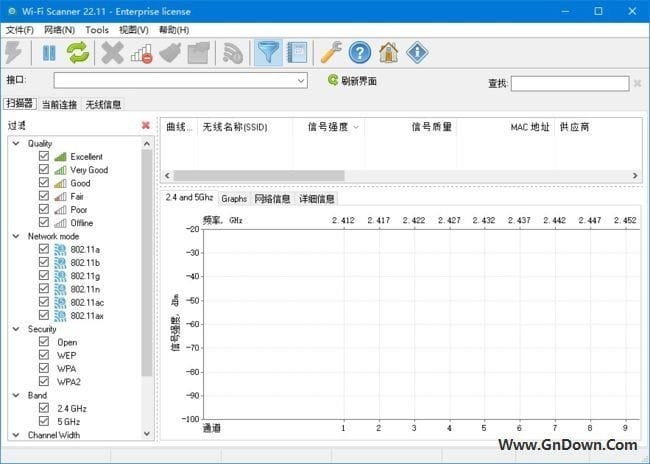Screen dimensions: 650x464
Task: Click the filter panel scroll up arrow
Action: pyautogui.click(x=147, y=143)
